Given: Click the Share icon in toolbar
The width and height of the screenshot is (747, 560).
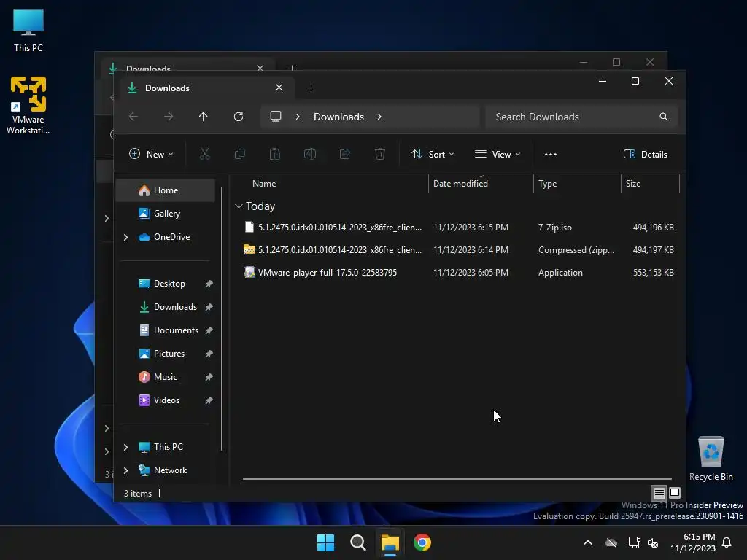Looking at the screenshot, I should (x=345, y=154).
